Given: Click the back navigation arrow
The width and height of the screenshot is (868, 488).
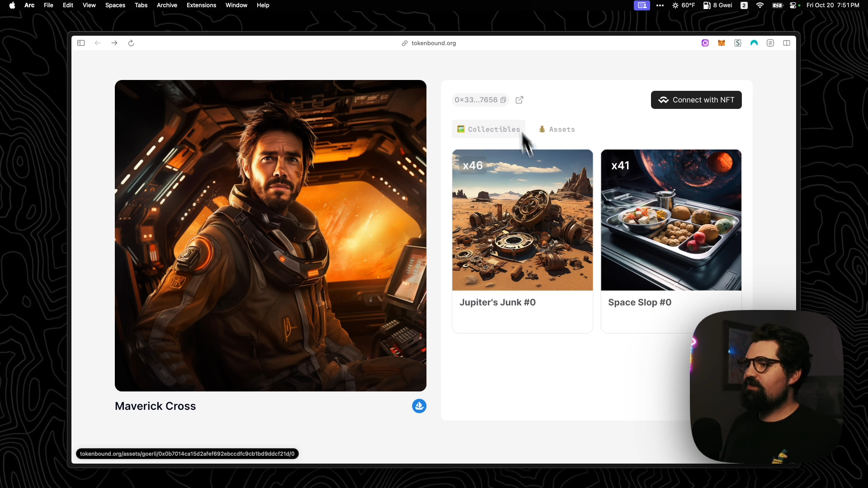Looking at the screenshot, I should click(x=97, y=43).
